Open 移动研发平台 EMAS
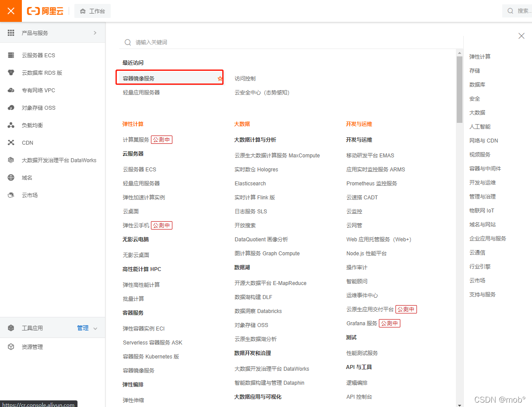Viewport: 532px width, 407px height. click(x=370, y=156)
